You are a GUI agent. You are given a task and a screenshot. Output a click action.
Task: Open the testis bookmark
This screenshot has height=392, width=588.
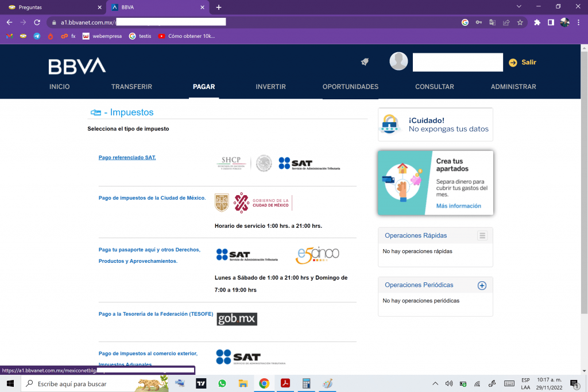click(140, 36)
